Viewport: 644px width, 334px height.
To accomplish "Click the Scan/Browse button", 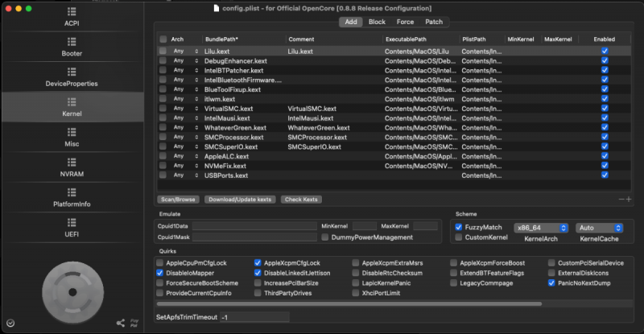I will 176,199.
